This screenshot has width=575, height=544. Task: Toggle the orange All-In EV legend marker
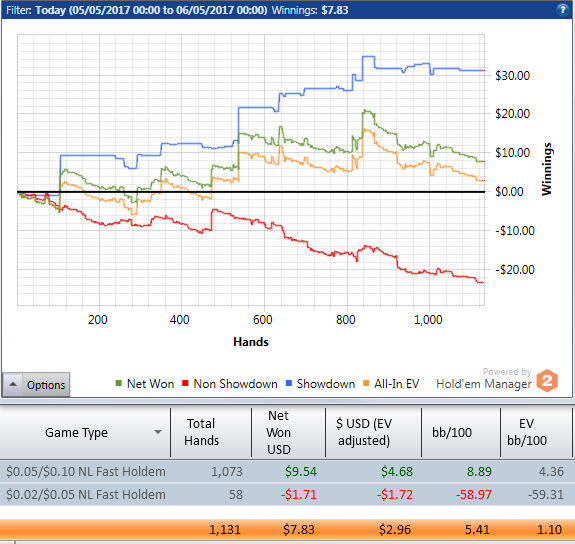[366, 383]
